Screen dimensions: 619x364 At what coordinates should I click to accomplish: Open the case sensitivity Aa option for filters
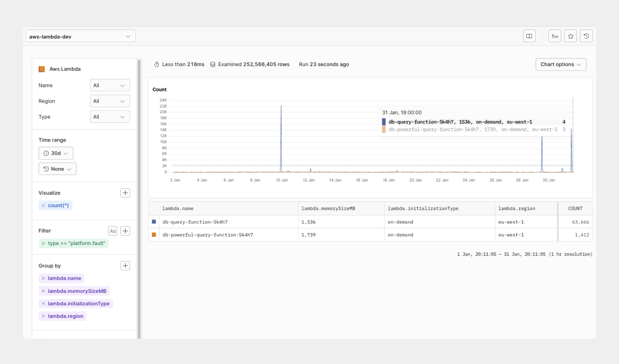point(112,230)
